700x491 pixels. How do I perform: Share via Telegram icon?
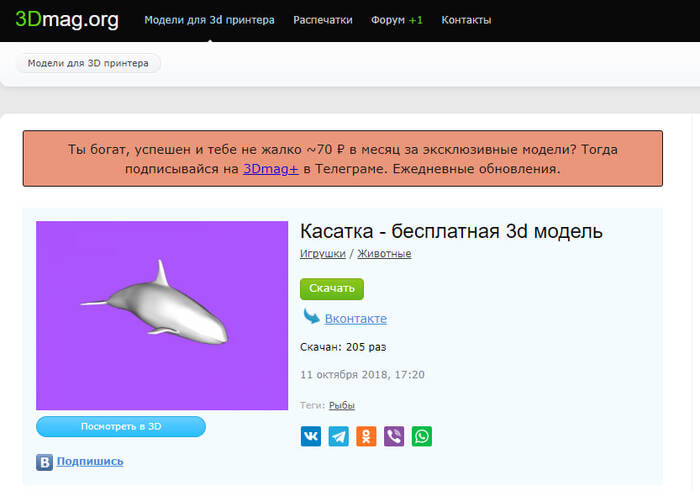click(338, 436)
